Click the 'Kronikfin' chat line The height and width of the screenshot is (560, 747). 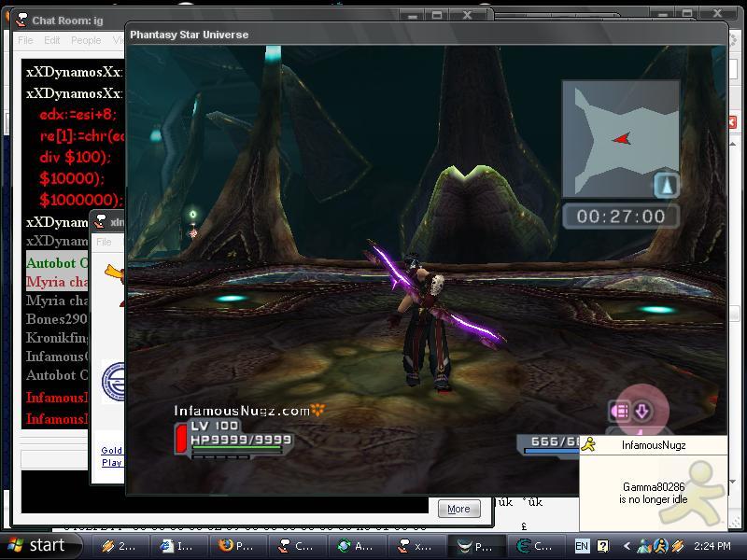(x=57, y=338)
